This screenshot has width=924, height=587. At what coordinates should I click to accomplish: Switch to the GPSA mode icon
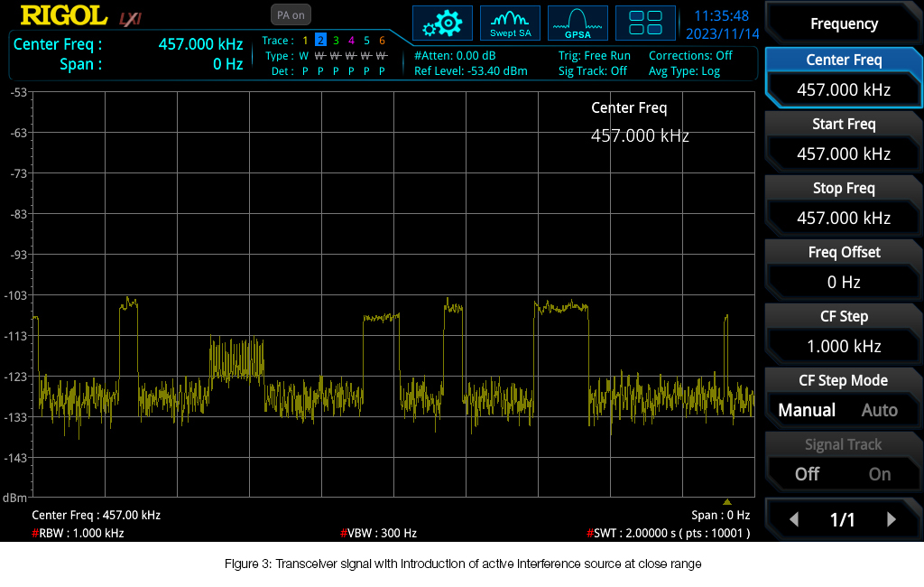577,23
